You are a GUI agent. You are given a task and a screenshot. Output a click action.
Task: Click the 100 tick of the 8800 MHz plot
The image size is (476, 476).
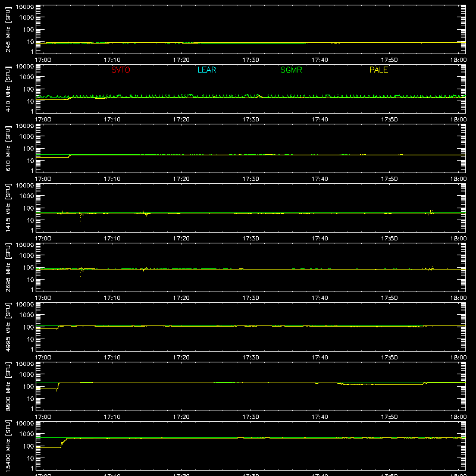(x=29, y=387)
